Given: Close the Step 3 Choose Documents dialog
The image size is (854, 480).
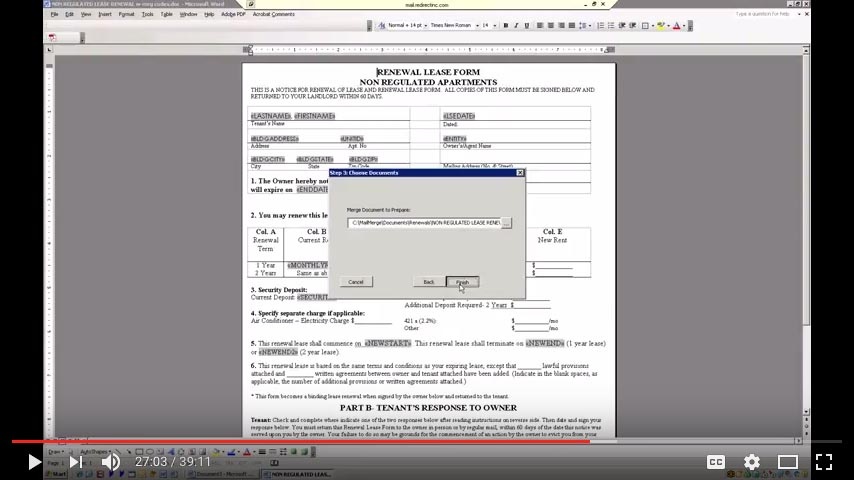Looking at the screenshot, I should coord(520,173).
